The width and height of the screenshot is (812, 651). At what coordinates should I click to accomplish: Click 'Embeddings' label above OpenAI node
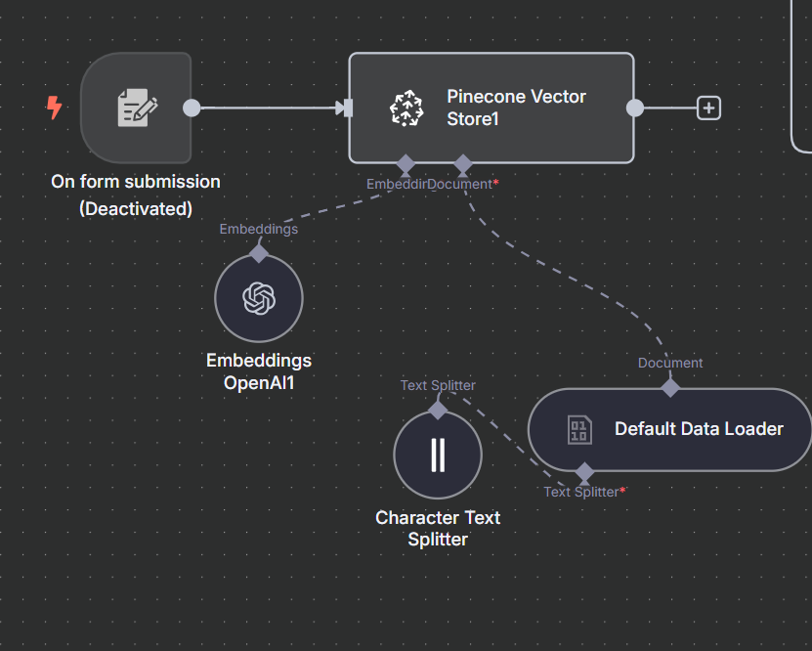click(x=258, y=229)
